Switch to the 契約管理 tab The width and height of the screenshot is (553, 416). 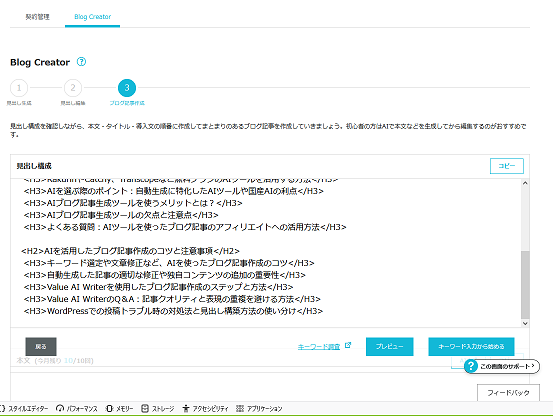[x=37, y=17]
